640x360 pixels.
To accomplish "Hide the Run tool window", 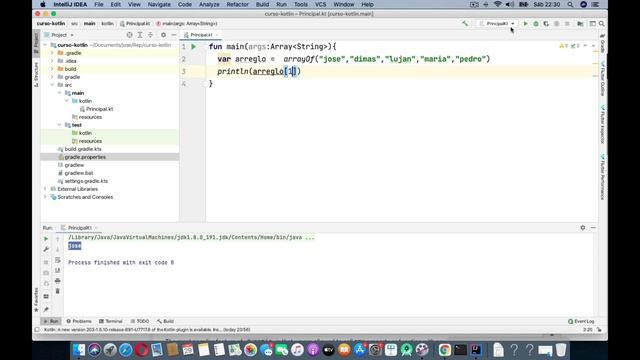I will [593, 228].
